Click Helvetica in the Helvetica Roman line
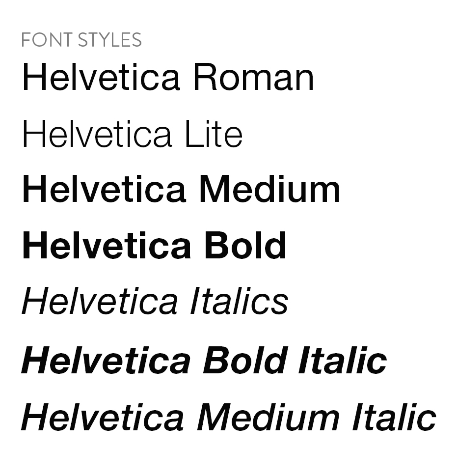 [x=101, y=77]
